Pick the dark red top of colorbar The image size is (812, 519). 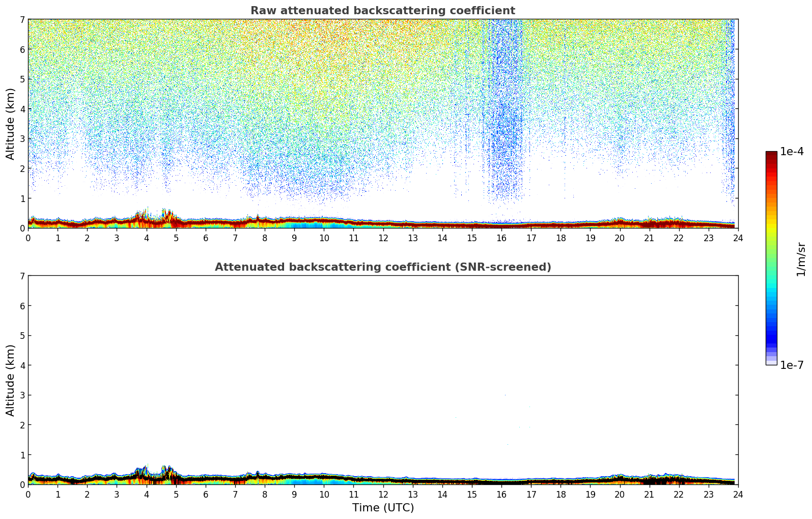771,155
